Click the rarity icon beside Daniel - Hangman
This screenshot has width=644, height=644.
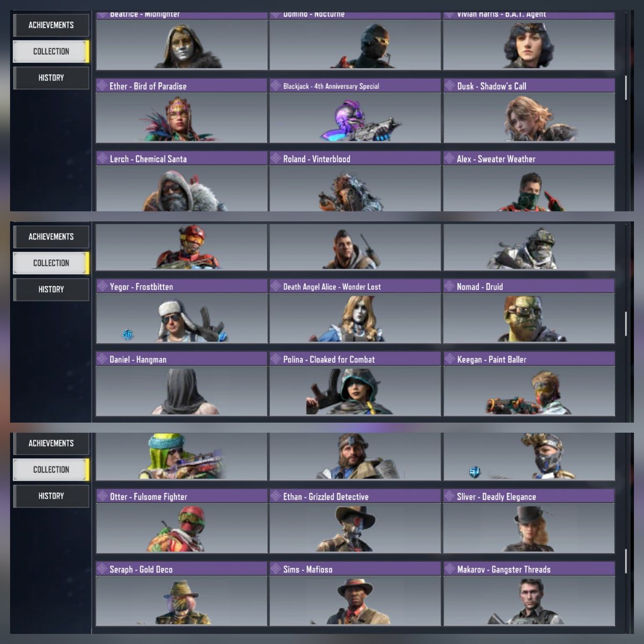click(x=102, y=359)
